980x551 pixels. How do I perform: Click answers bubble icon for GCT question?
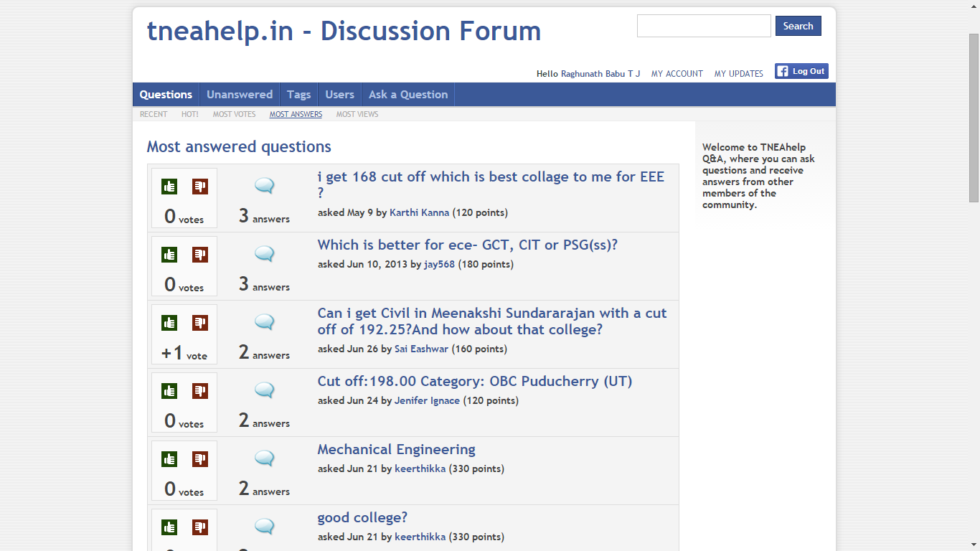coord(265,254)
